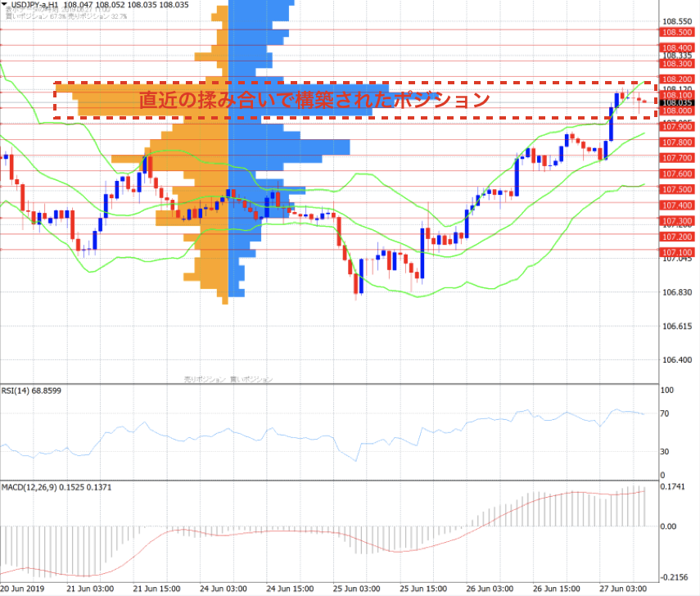Select the red 108.300 price level label

point(677,64)
